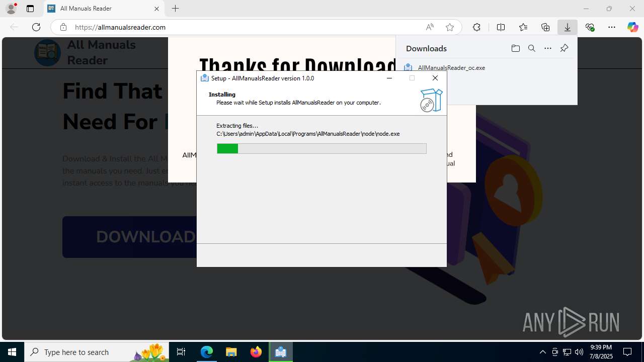644x362 pixels.
Task: Open a new browser tab
Action: (175, 9)
